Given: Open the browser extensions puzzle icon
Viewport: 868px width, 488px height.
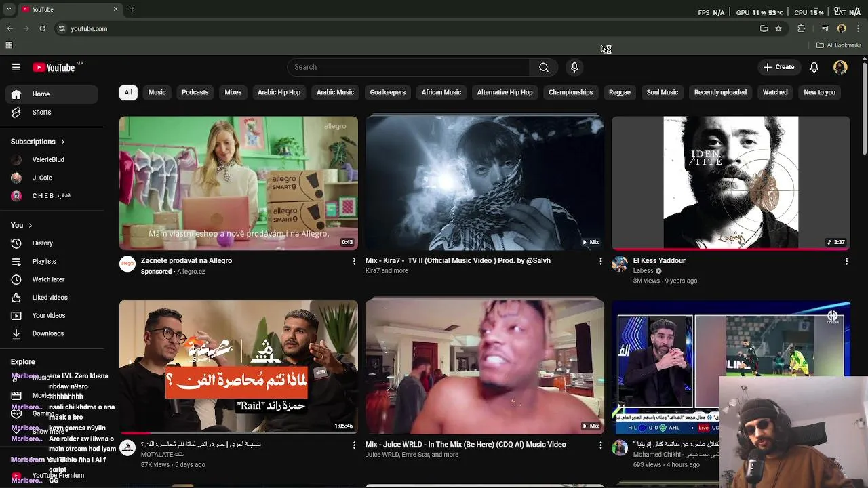Looking at the screenshot, I should pos(802,28).
